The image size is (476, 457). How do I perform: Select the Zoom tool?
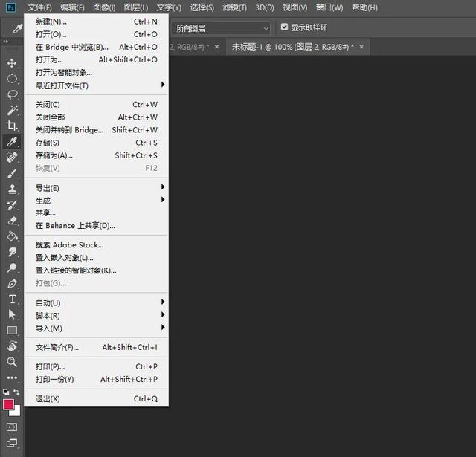(x=12, y=361)
